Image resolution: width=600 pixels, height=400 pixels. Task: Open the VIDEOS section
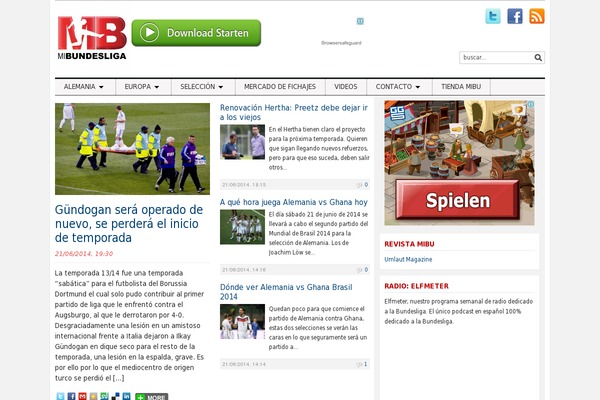346,87
